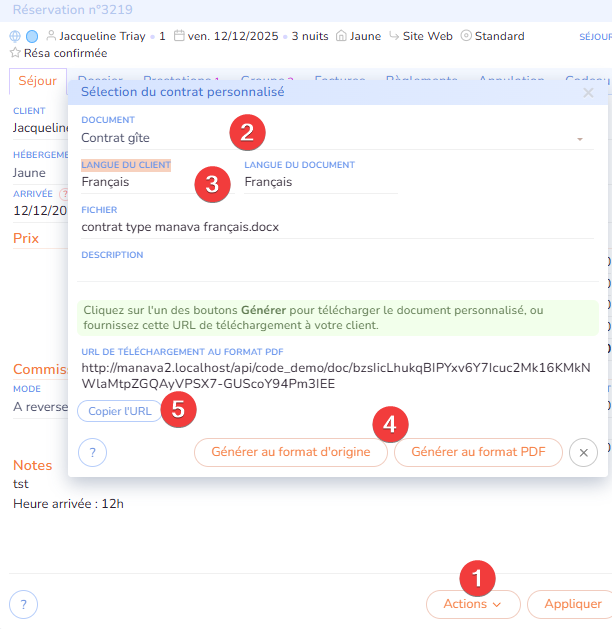The height and width of the screenshot is (629, 612).
Task: Click the Appliquer button
Action: (573, 604)
